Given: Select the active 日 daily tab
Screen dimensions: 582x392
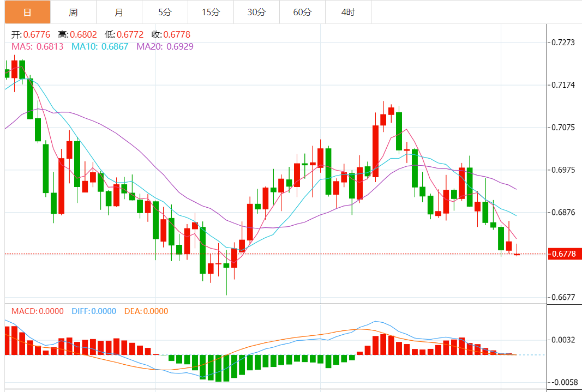Looking at the screenshot, I should [27, 12].
